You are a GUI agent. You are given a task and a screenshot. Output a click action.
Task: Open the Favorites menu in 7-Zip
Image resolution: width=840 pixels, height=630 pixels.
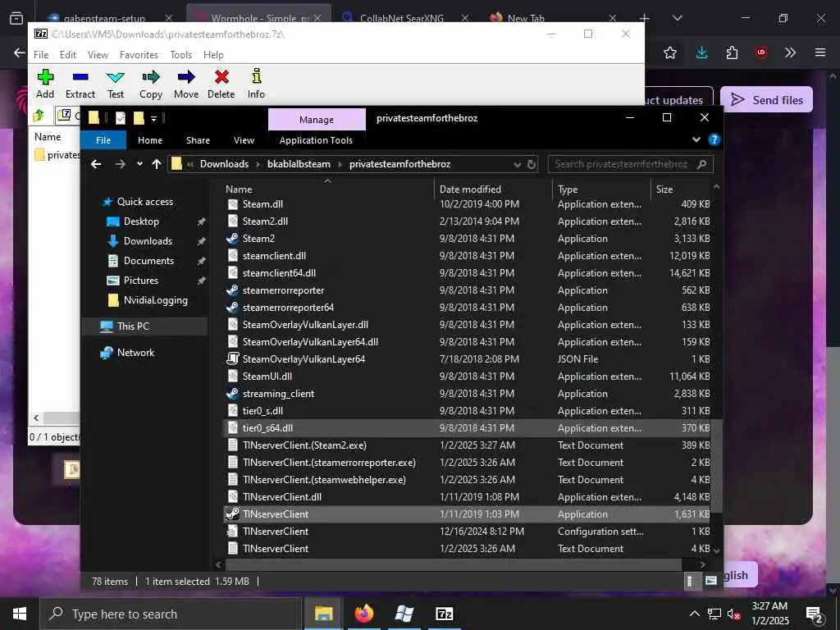(x=139, y=55)
